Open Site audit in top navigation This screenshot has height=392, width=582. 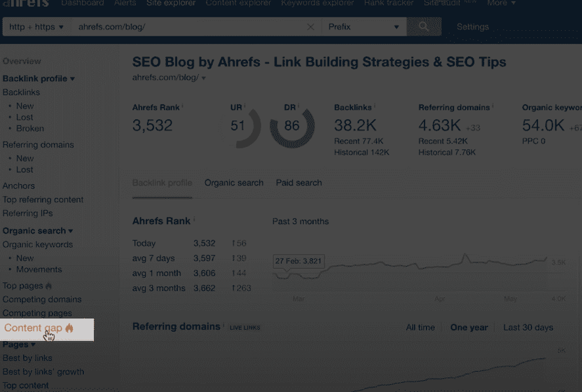click(442, 3)
